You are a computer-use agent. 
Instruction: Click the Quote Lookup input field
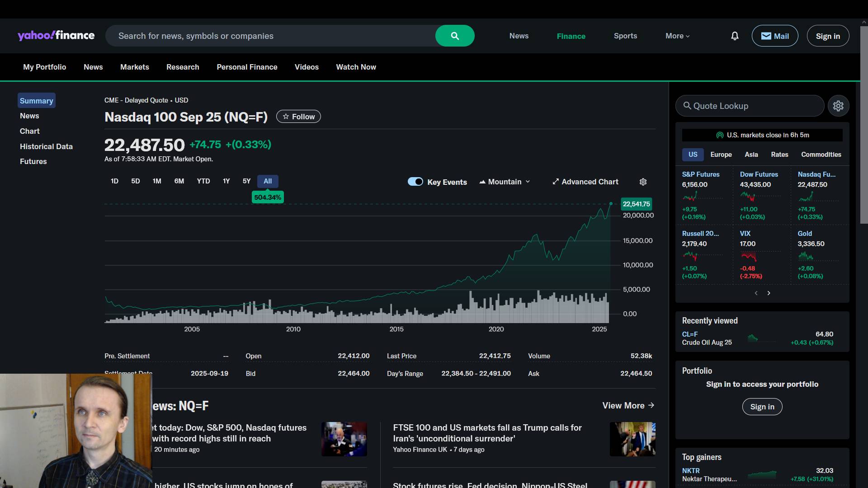750,106
